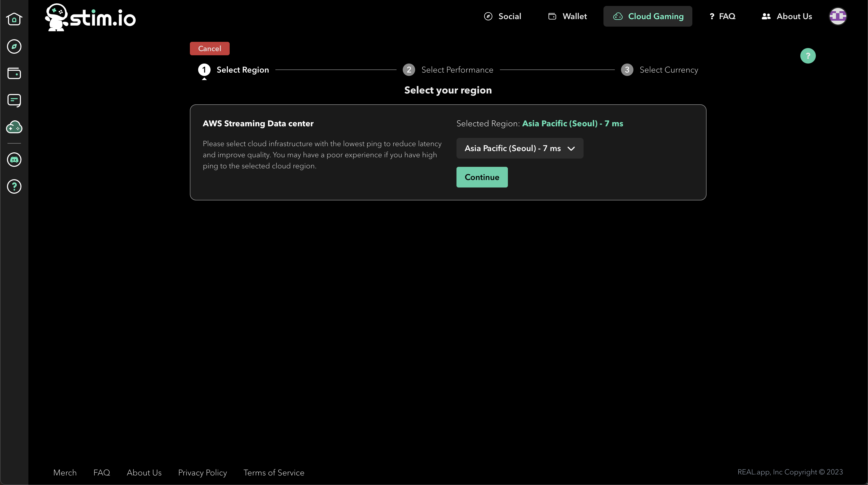The image size is (868, 485).
Task: Open Terms of Service footer link
Action: [274, 473]
